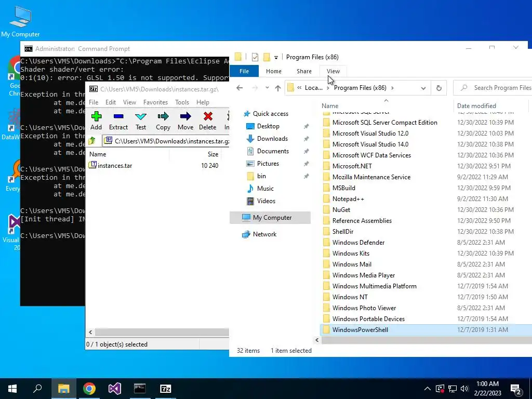The image size is (532, 399).
Task: Click the 7-Zip address path field
Action: [x=166, y=141]
